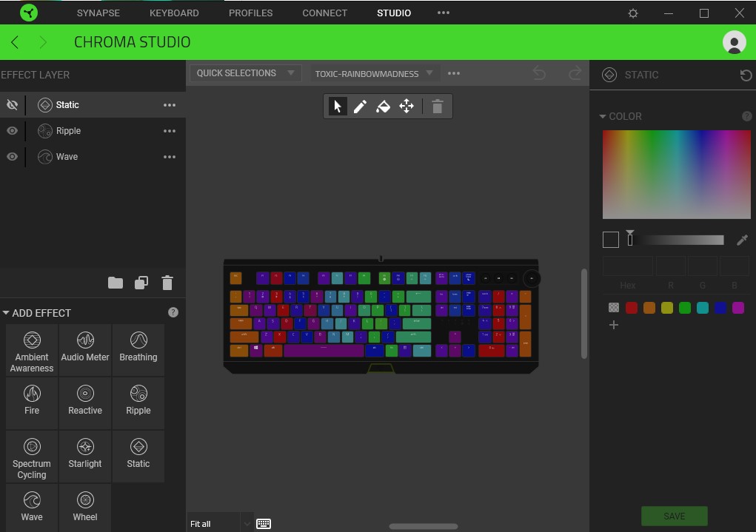Select the Static layer row
Image resolution: width=756 pixels, height=532 pixels.
[x=93, y=104]
